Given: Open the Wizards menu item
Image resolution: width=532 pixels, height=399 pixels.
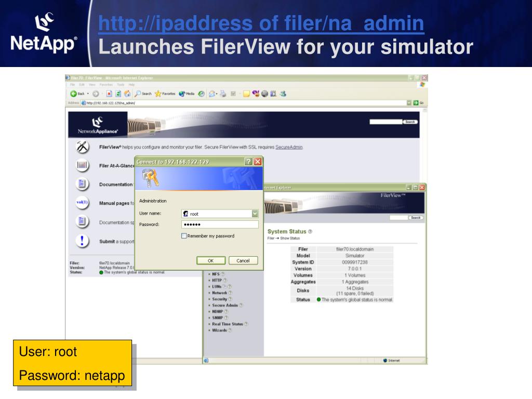Looking at the screenshot, I should coord(219,330).
